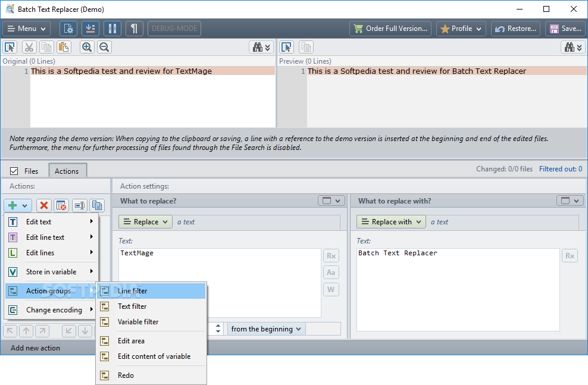
Task: Toggle the Files checkbox
Action: coord(14,171)
